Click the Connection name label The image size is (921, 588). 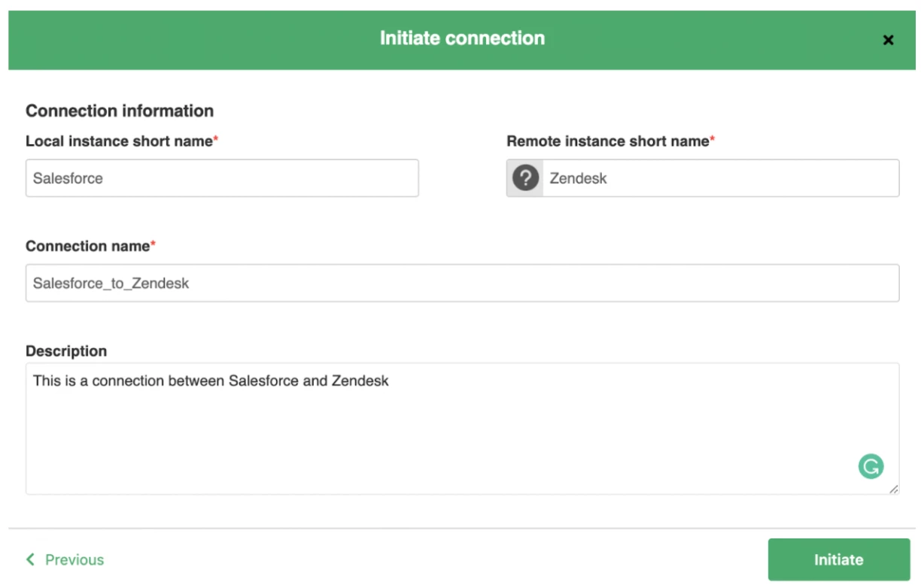point(91,247)
